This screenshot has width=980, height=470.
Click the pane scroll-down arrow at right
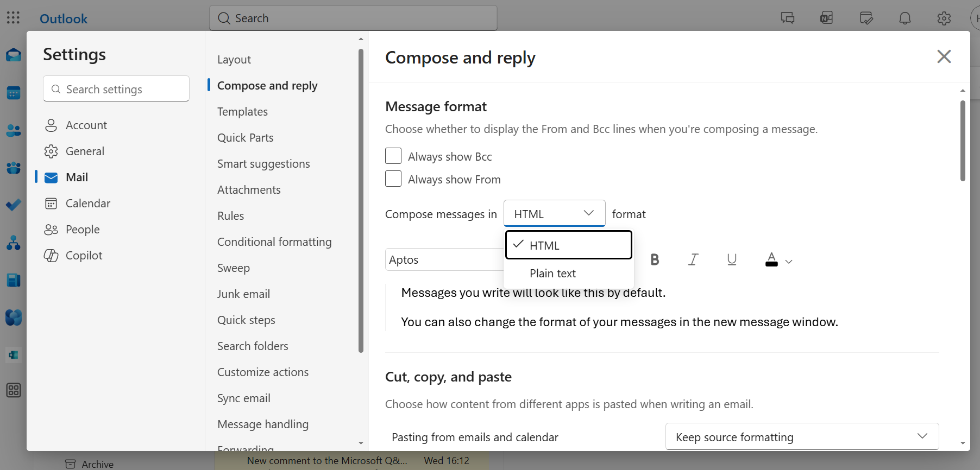click(x=963, y=443)
